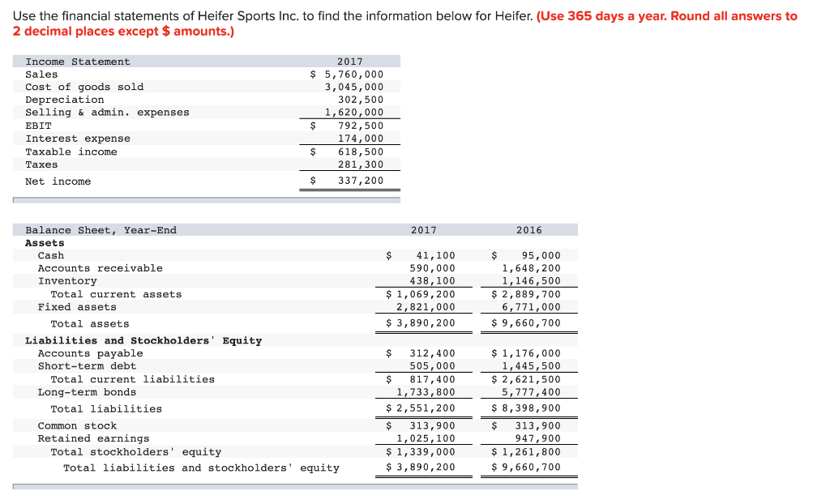Click 2017 Accounts receivable value 590,000
The width and height of the screenshot is (830, 504).
click(x=433, y=268)
